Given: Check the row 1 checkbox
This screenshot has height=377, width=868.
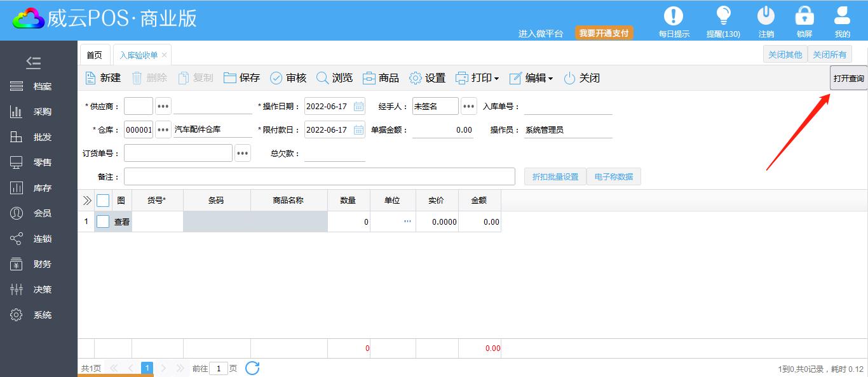Looking at the screenshot, I should pyautogui.click(x=103, y=222).
